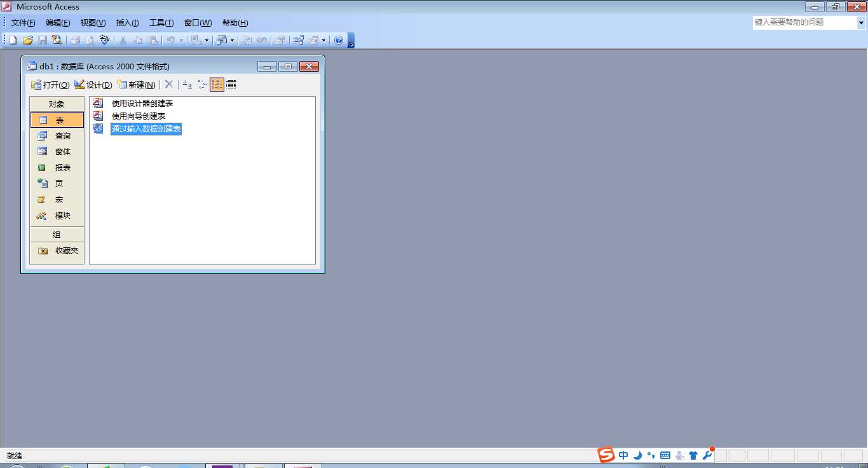
Task: Click the 组 group header bar
Action: [x=57, y=235]
